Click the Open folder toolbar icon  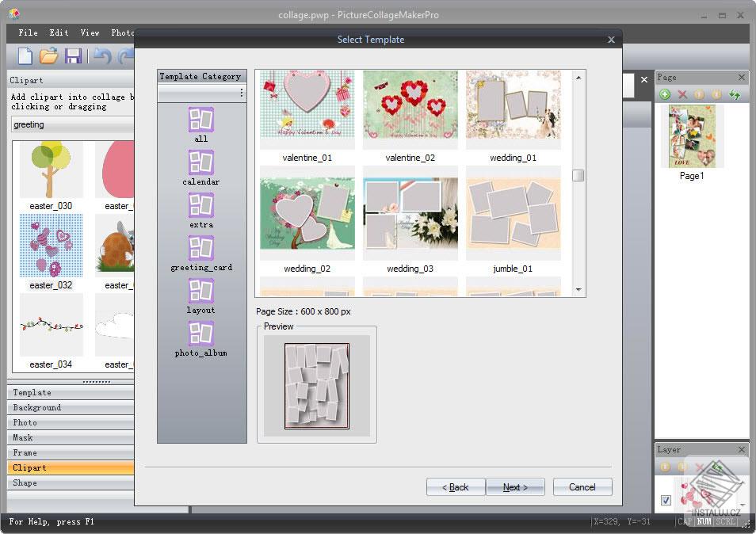click(x=49, y=56)
